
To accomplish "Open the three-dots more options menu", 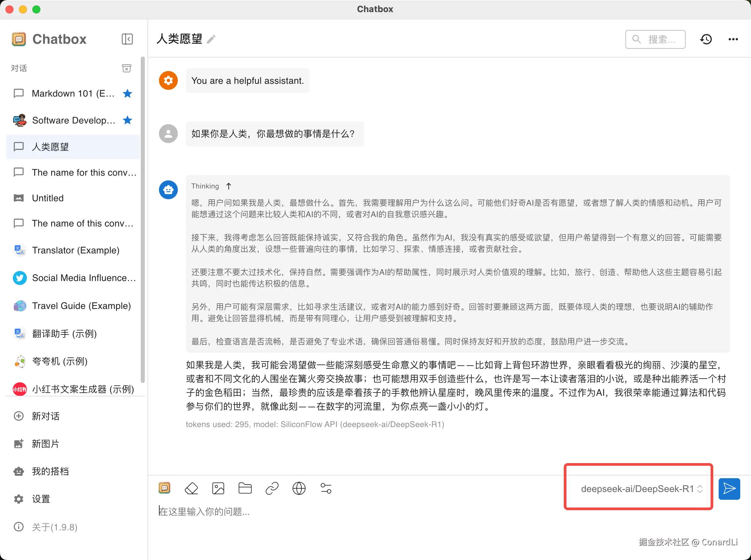I will coord(733,39).
